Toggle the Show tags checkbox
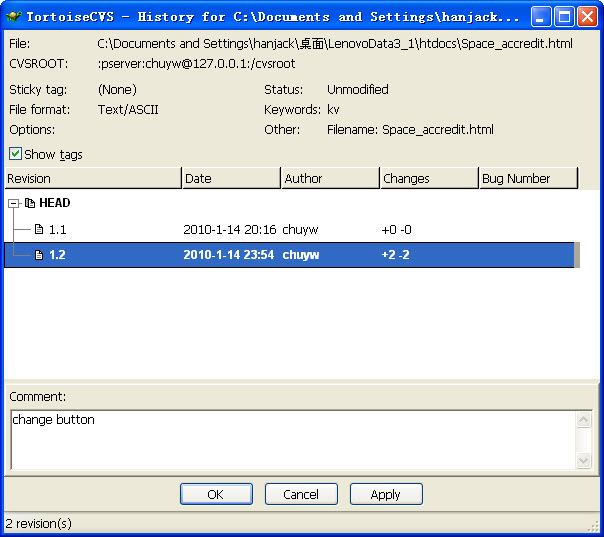The height and width of the screenshot is (537, 604). pos(15,154)
